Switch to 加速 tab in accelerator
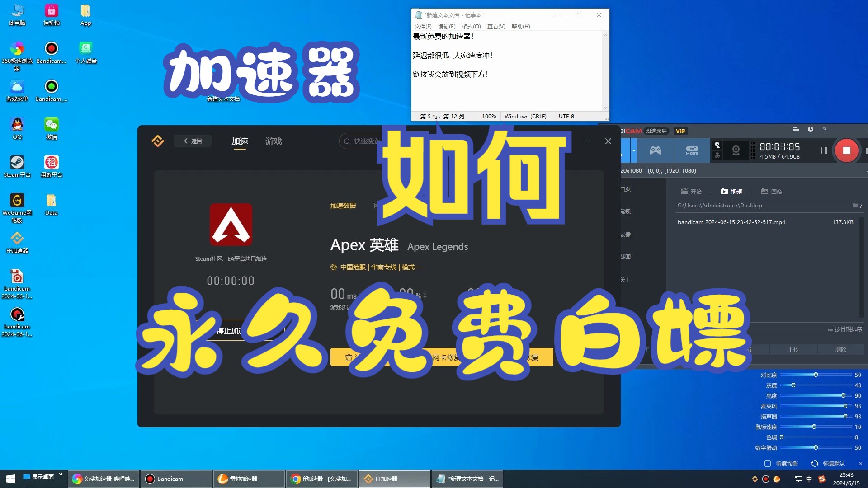Image resolution: width=868 pixels, height=488 pixels. coord(240,141)
